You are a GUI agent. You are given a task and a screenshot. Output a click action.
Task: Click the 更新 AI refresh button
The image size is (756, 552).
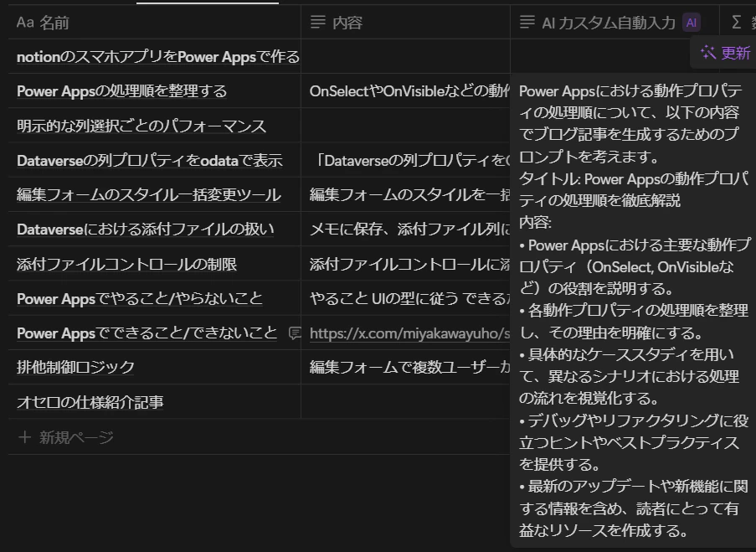coord(725,53)
